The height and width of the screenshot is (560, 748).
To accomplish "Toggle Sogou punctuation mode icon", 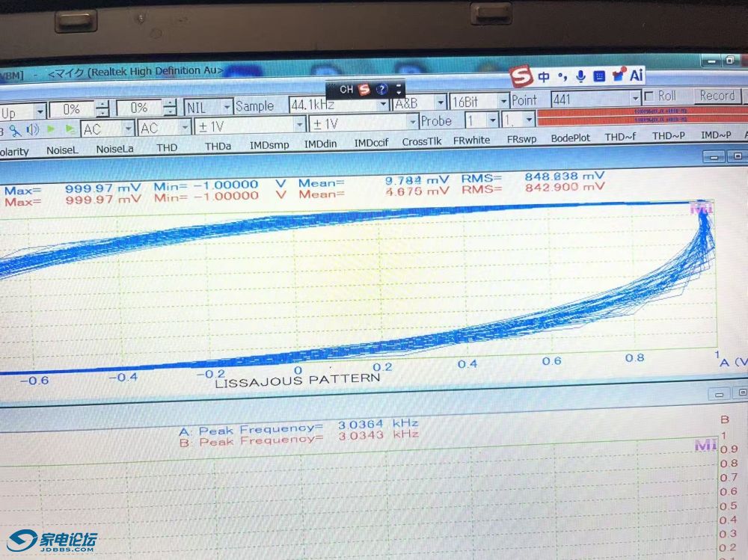I will (x=562, y=76).
